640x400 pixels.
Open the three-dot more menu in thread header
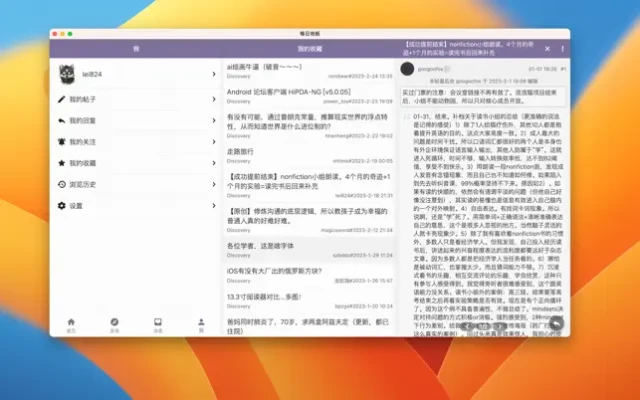[563, 48]
